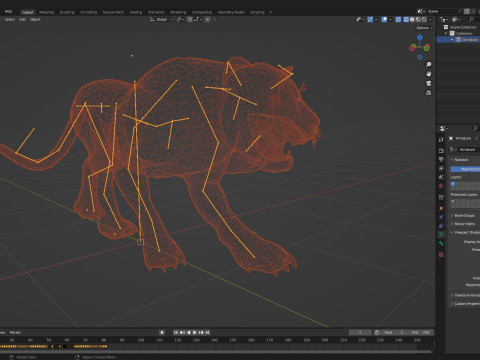Switch to the Sculpting workspace tab
Viewport: 480px width, 360px height.
(x=67, y=12)
